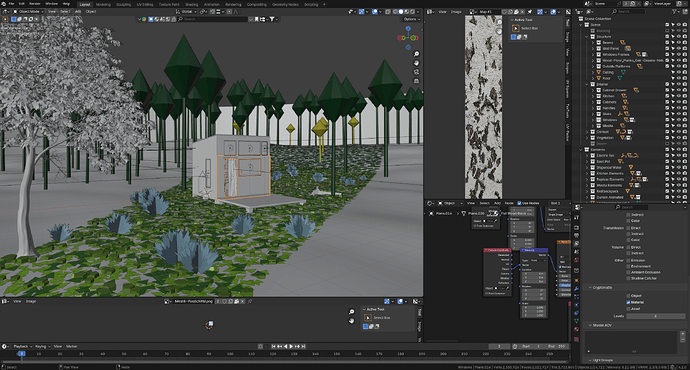The height and width of the screenshot is (370, 690).
Task: Open the Global transform orientation dropdown
Action: pos(187,11)
